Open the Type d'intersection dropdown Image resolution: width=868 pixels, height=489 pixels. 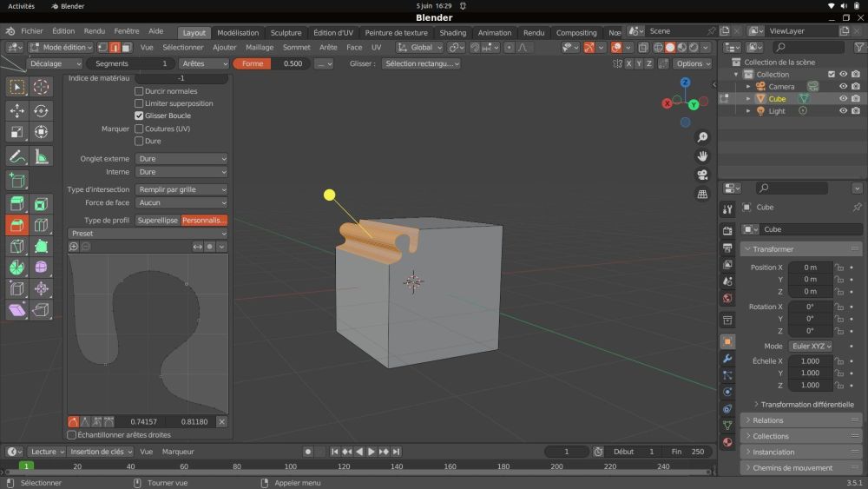(x=181, y=189)
